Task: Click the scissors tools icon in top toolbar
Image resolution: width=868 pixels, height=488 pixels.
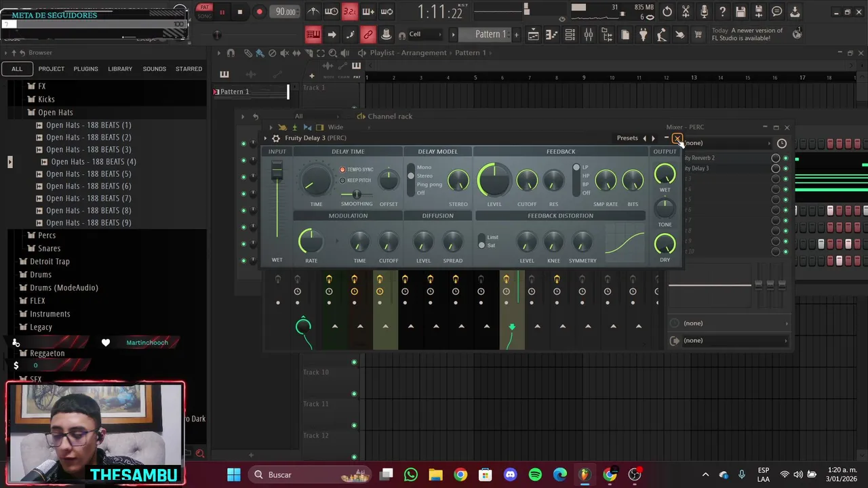Action: tap(686, 12)
